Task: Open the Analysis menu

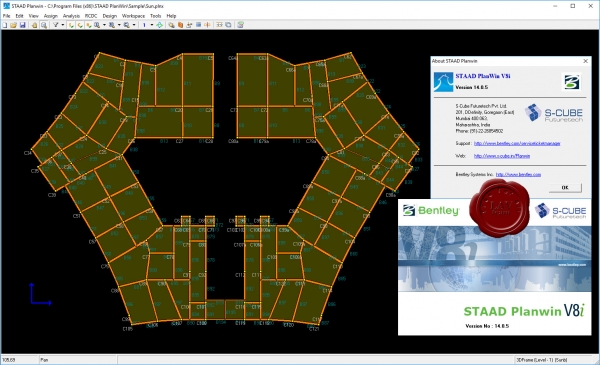Action: (71, 16)
